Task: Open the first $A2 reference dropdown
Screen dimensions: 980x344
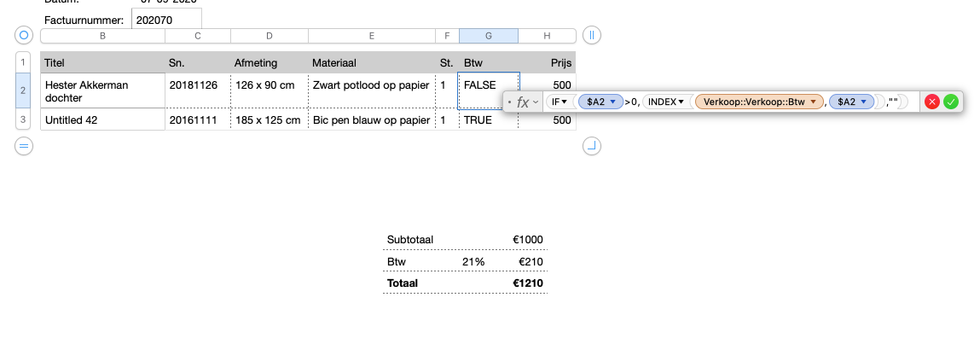Action: click(612, 102)
